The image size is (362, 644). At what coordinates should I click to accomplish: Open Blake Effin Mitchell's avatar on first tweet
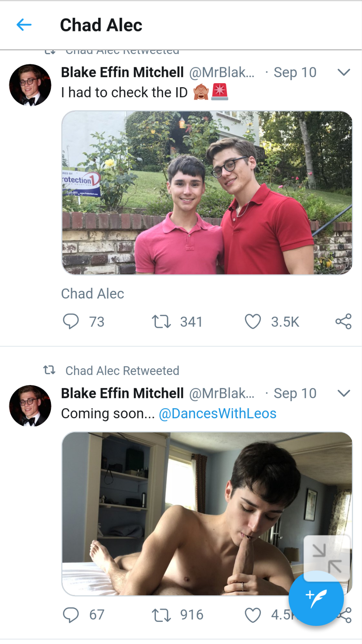tap(30, 85)
